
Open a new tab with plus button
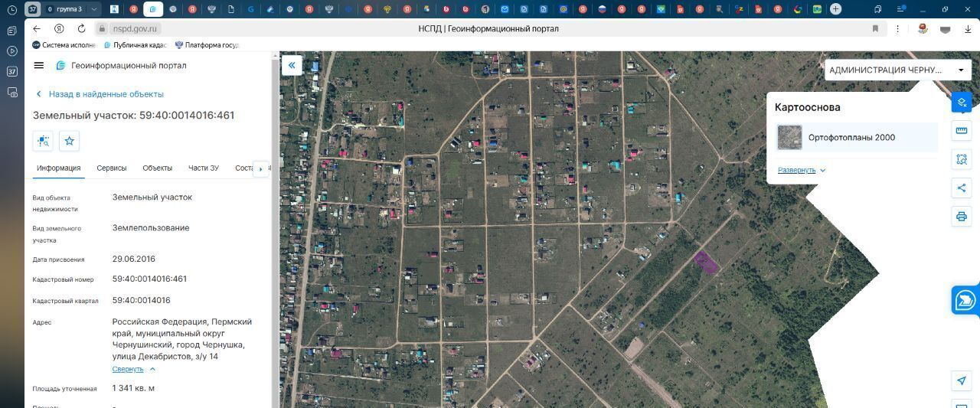(x=835, y=9)
